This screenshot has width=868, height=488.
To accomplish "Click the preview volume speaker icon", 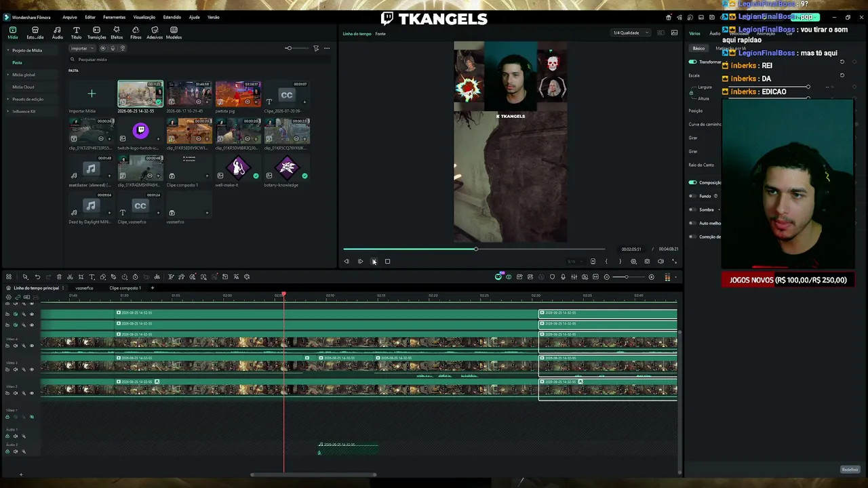I will [660, 261].
